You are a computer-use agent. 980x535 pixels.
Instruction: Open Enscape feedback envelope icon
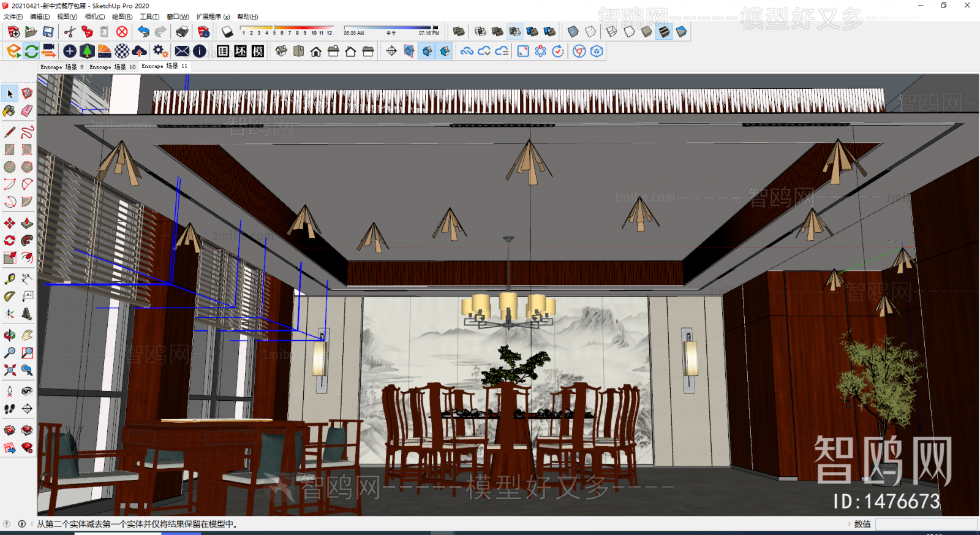pos(182,51)
